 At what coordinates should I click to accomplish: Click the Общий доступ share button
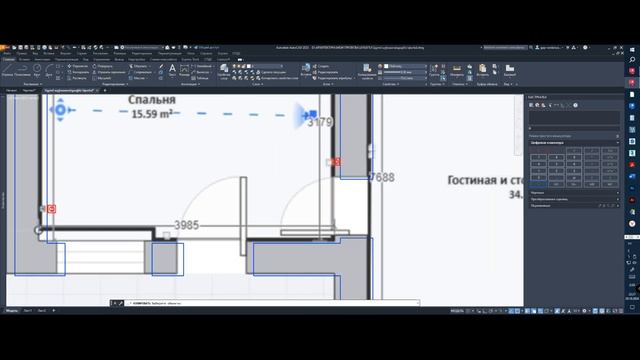[207, 48]
